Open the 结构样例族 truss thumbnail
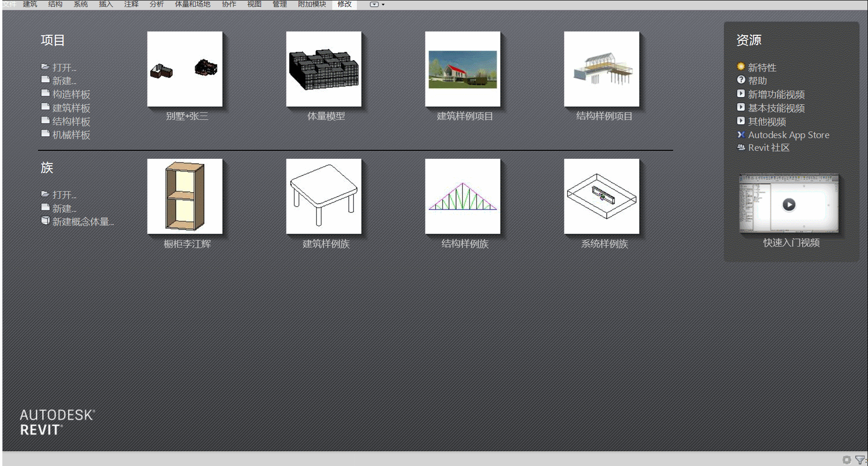The image size is (868, 466). tap(463, 196)
